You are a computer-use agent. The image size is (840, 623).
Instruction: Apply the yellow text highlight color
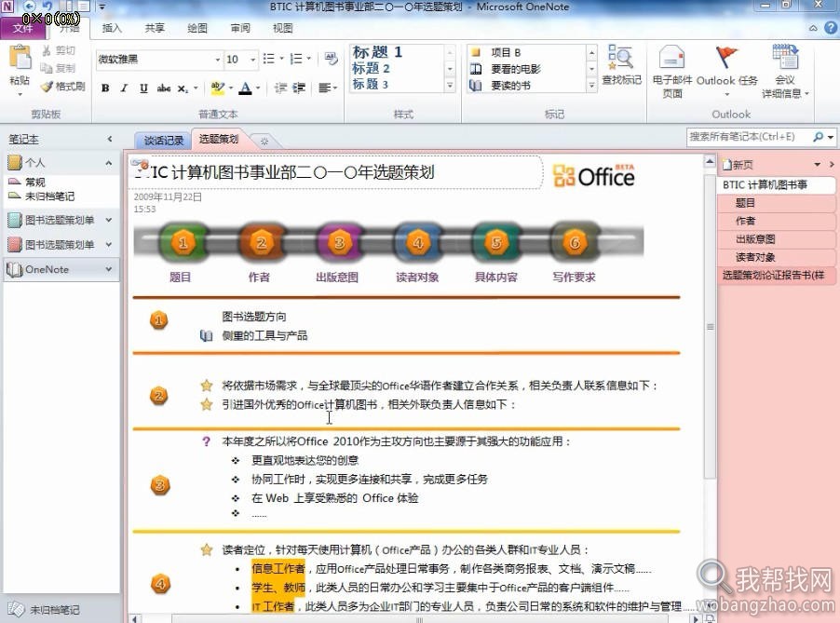217,88
